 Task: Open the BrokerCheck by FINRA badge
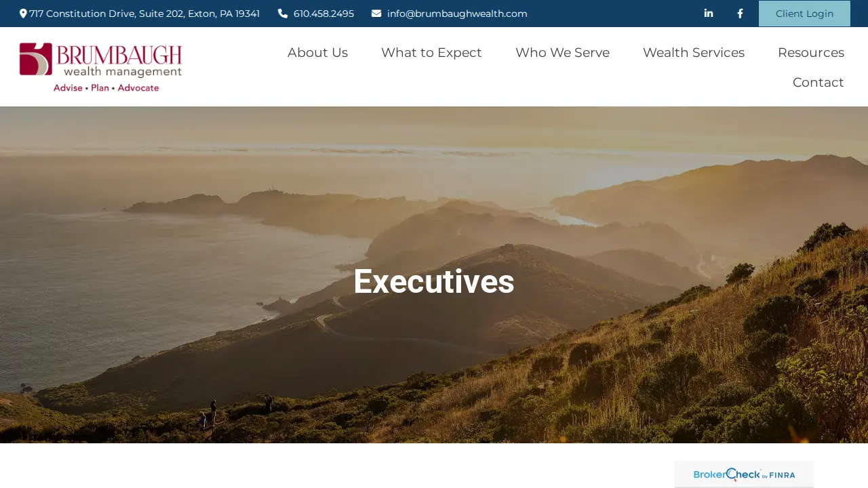point(744,474)
